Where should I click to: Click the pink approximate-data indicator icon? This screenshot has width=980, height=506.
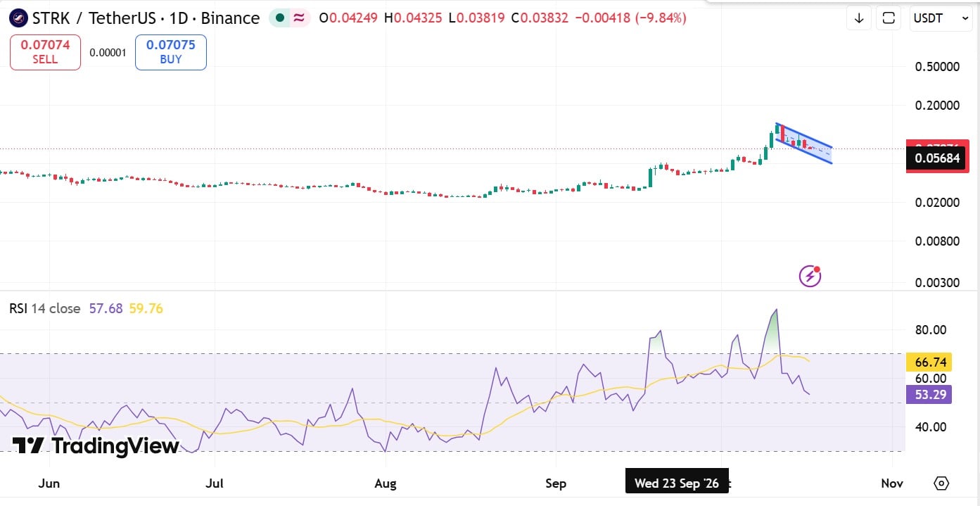pyautogui.click(x=299, y=18)
